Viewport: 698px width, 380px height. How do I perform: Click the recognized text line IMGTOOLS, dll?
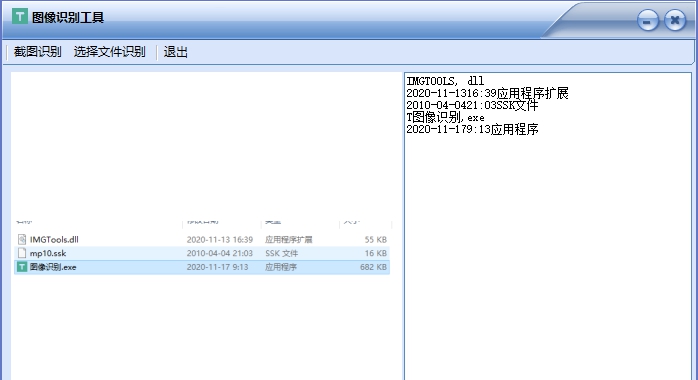click(445, 81)
